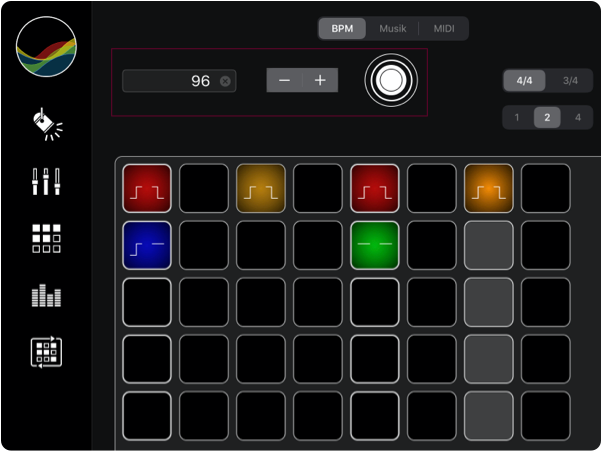Click the BPM field showing 96
Viewport: 602px width, 452px height.
179,81
